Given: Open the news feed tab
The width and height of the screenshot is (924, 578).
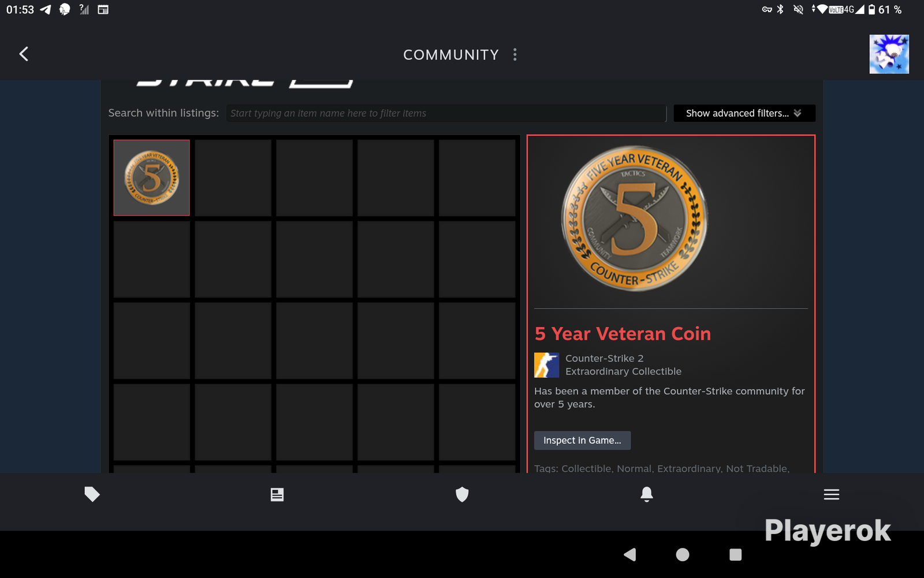Looking at the screenshot, I should point(277,494).
